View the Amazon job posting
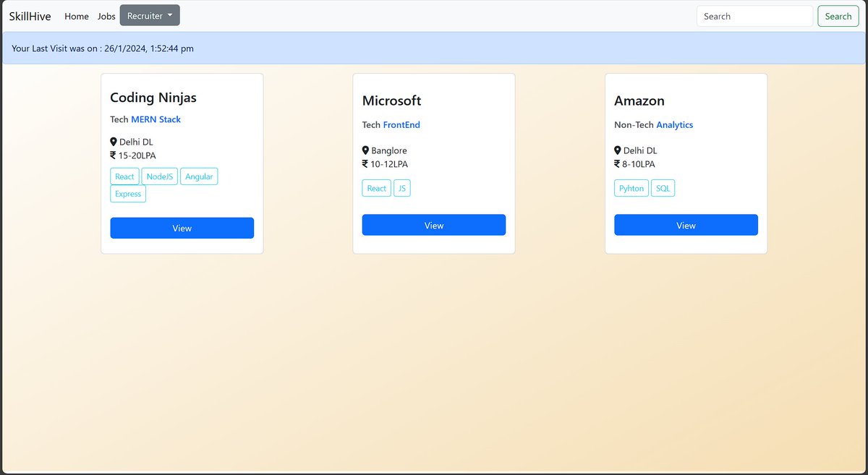The width and height of the screenshot is (868, 475). pyautogui.click(x=686, y=225)
